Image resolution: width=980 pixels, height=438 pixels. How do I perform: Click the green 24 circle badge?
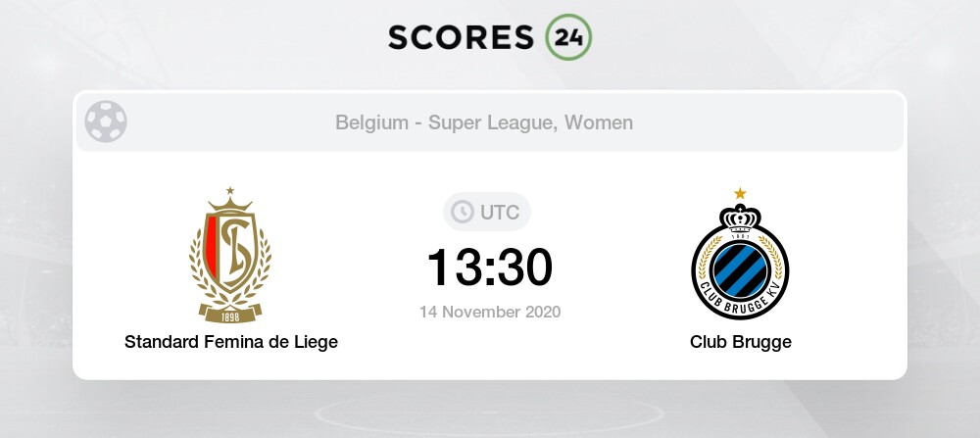pos(569,37)
